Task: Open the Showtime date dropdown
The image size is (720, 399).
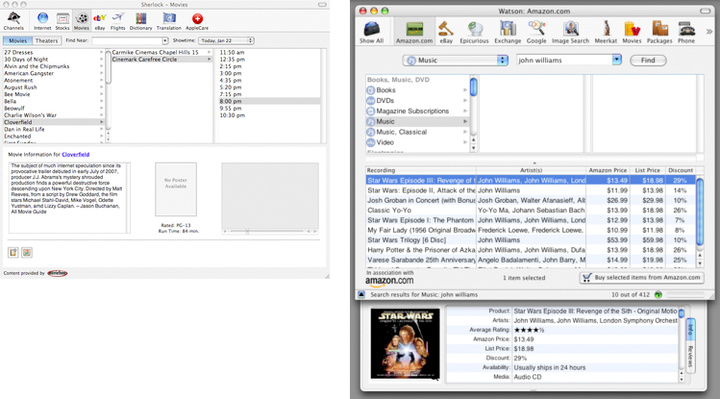Action: coord(226,41)
